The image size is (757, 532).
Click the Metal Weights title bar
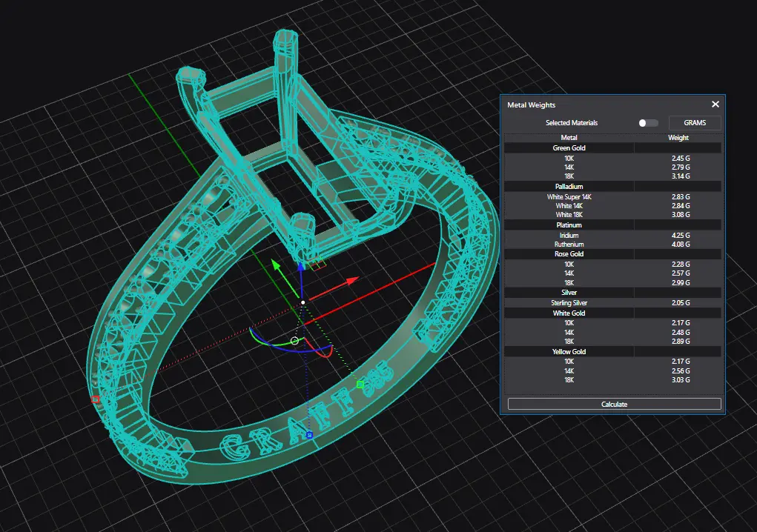(x=593, y=105)
